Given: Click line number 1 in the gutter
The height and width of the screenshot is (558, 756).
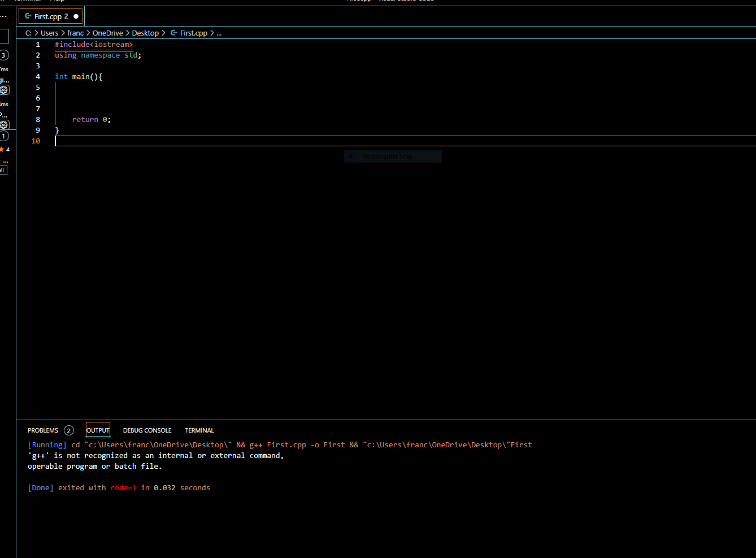Looking at the screenshot, I should click(38, 45).
